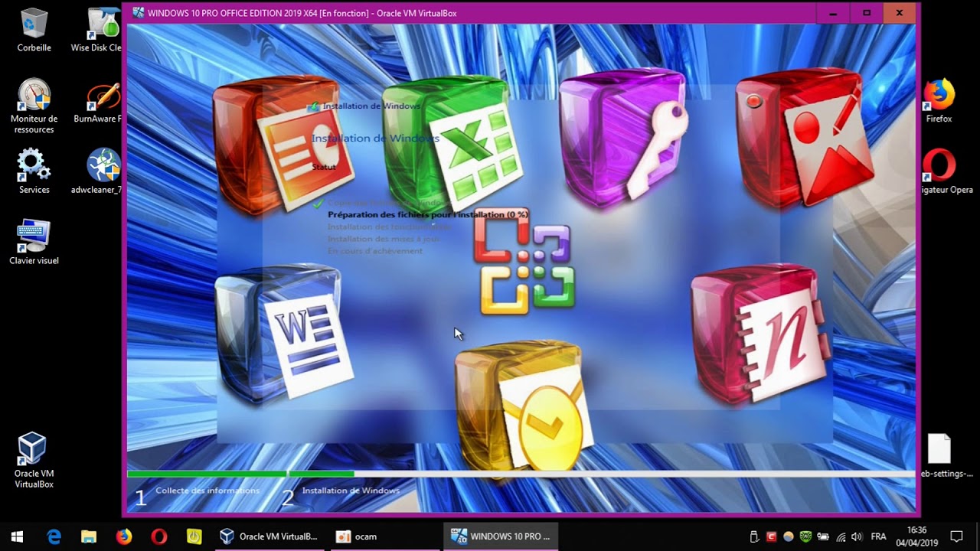
Task: Click the battery power tray icon
Action: click(823, 536)
